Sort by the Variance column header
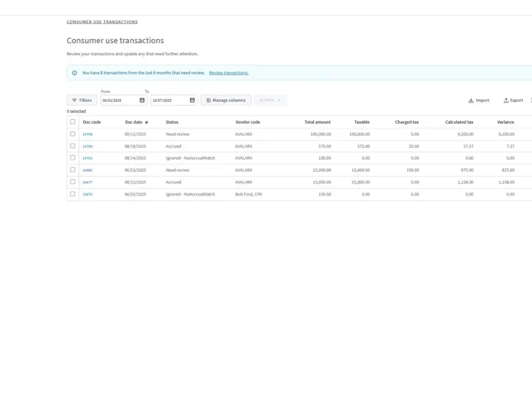Screen dimensions: 532x399 [505, 122]
